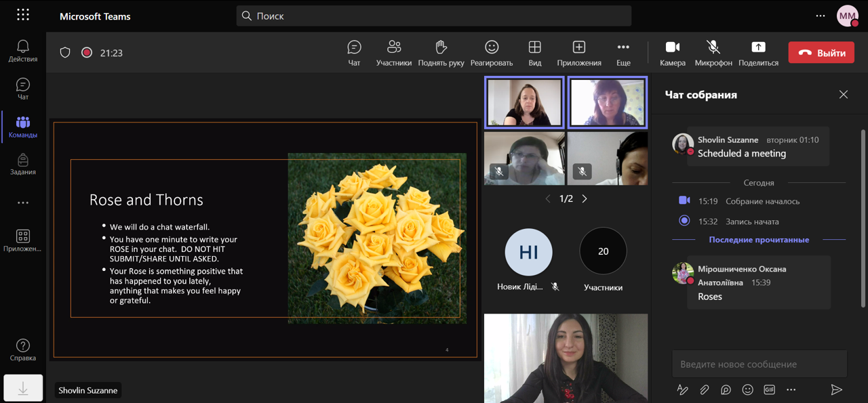Open the app launcher grid icon
The image size is (868, 403).
(x=23, y=15)
